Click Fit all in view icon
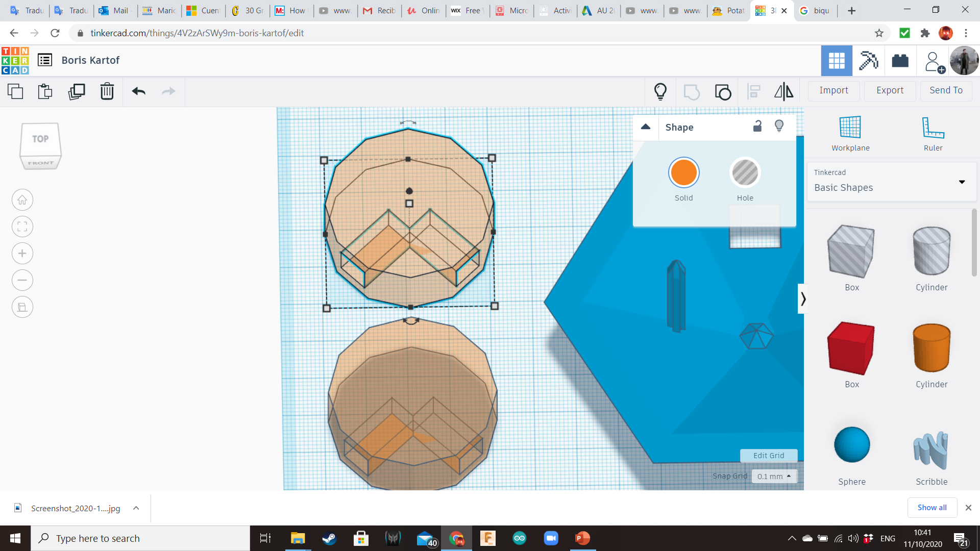 click(x=22, y=227)
